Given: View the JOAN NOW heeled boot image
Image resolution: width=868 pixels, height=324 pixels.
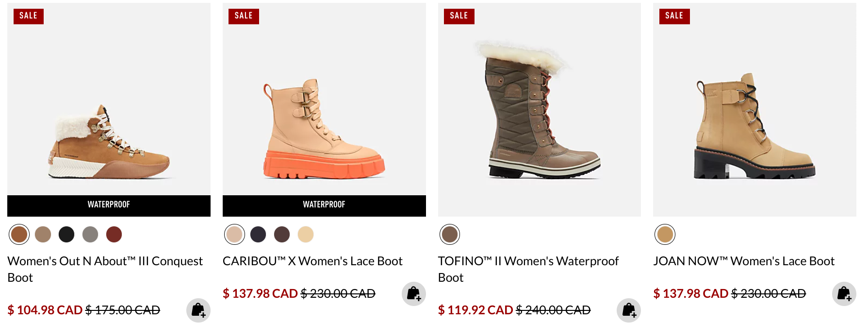Looking at the screenshot, I should click(x=754, y=110).
